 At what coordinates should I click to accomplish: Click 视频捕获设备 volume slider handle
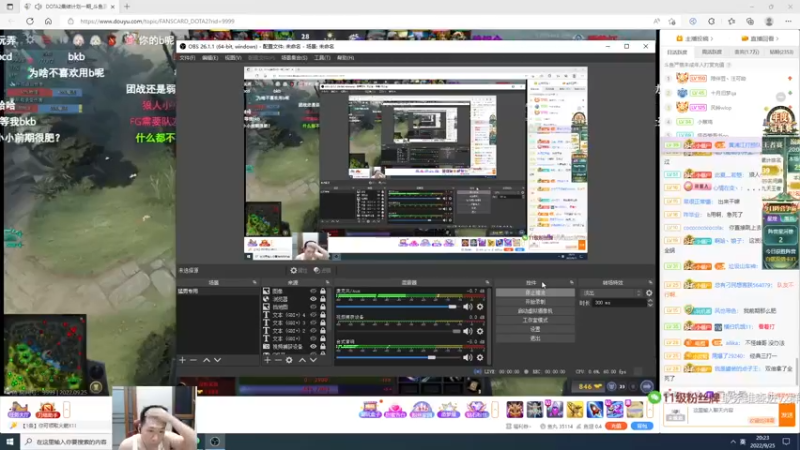pos(457,331)
